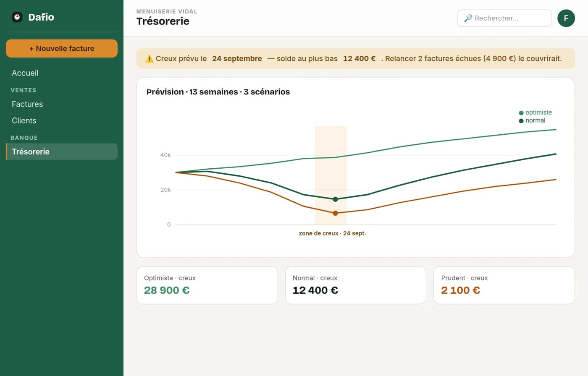Click the 'zone de creux · 24 sept.' label
Image resolution: width=588 pixels, height=376 pixels.
pyautogui.click(x=332, y=233)
